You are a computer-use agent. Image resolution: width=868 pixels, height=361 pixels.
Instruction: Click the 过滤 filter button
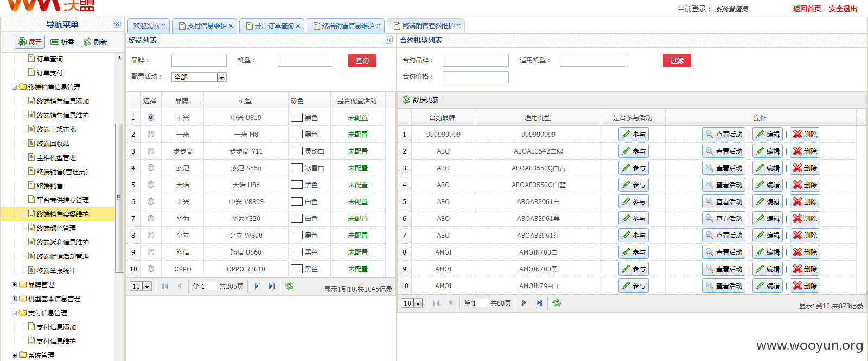click(x=677, y=60)
